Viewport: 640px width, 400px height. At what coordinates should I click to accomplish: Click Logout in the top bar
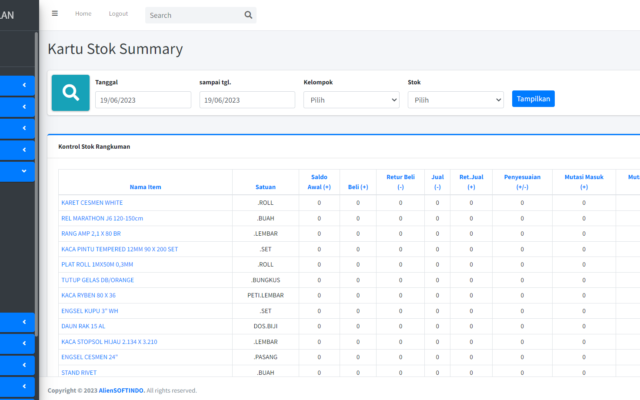pos(118,13)
